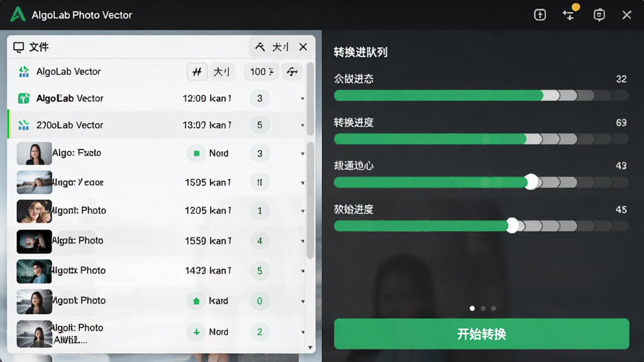Click the up-caret icon in file panel header
644x362 pixels.
[x=260, y=47]
